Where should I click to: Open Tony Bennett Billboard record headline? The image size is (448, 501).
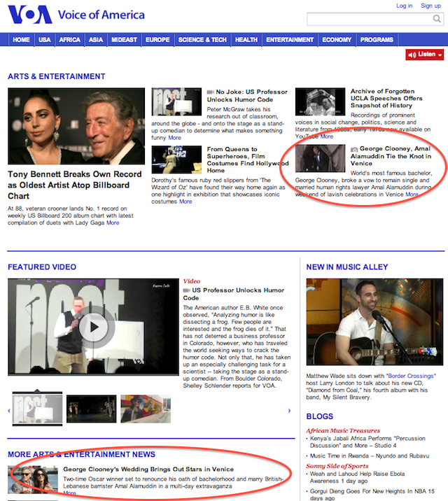(69, 185)
